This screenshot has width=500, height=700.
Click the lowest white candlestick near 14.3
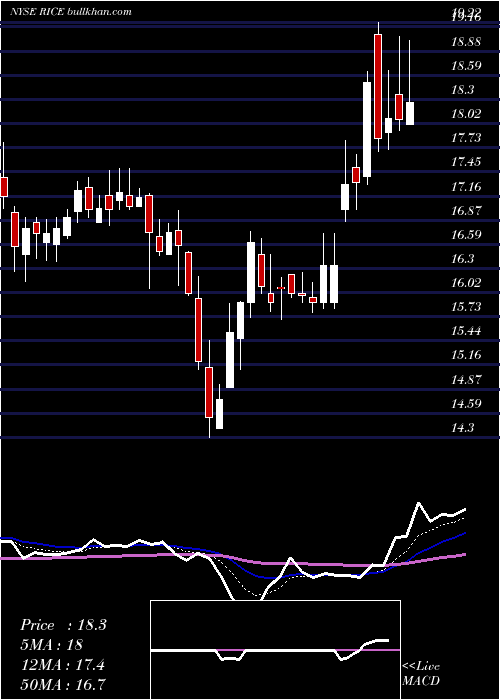click(219, 414)
